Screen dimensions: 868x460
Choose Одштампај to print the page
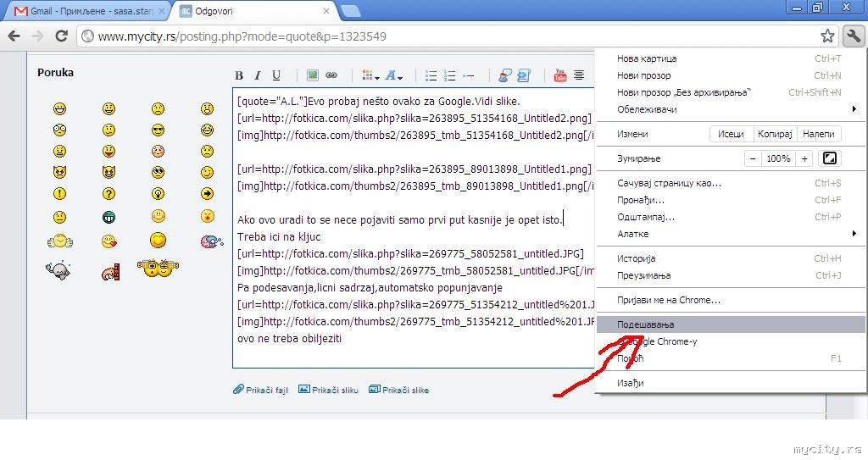(731, 217)
